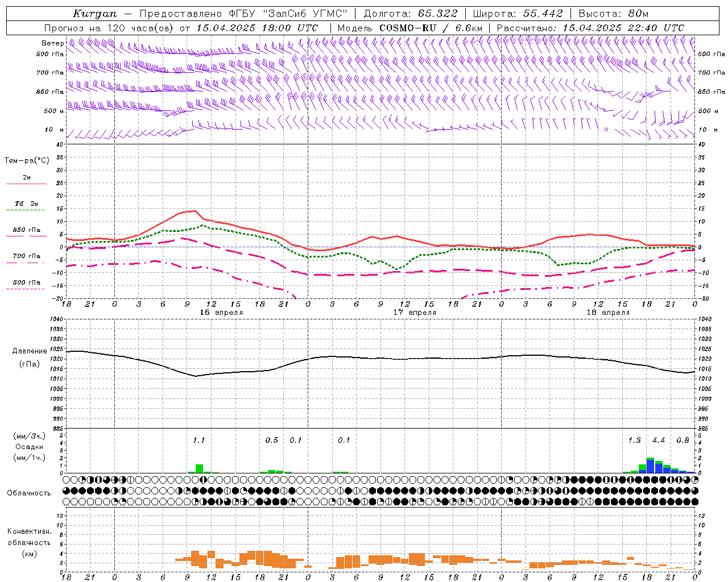
Task: Click the "16 апреля" date label
Action: click(x=221, y=313)
